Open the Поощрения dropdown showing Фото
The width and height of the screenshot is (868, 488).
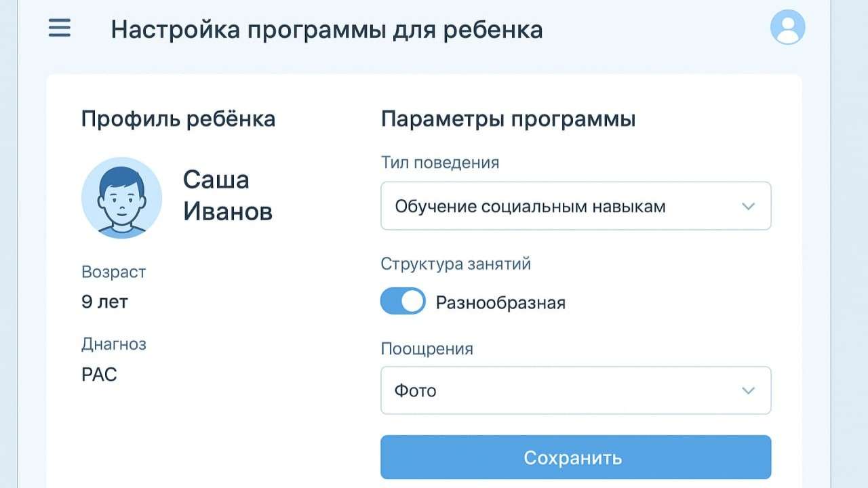point(575,390)
